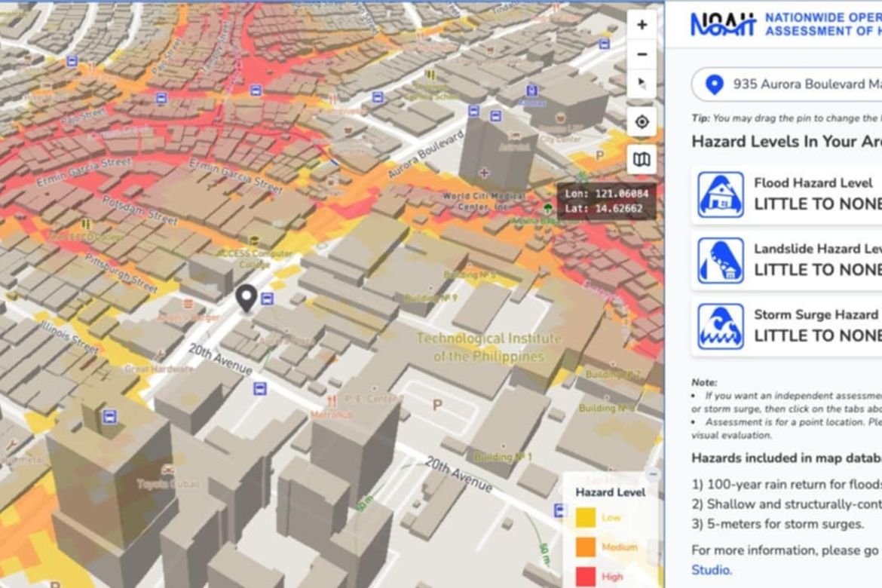Click the ACCESS Computer College label
The image size is (882, 588).
tap(254, 259)
